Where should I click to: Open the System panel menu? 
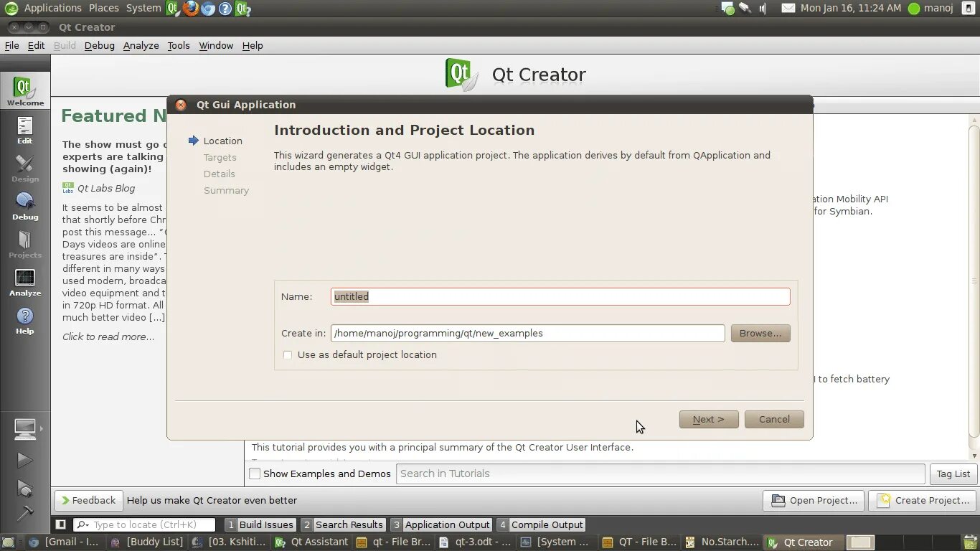click(143, 8)
